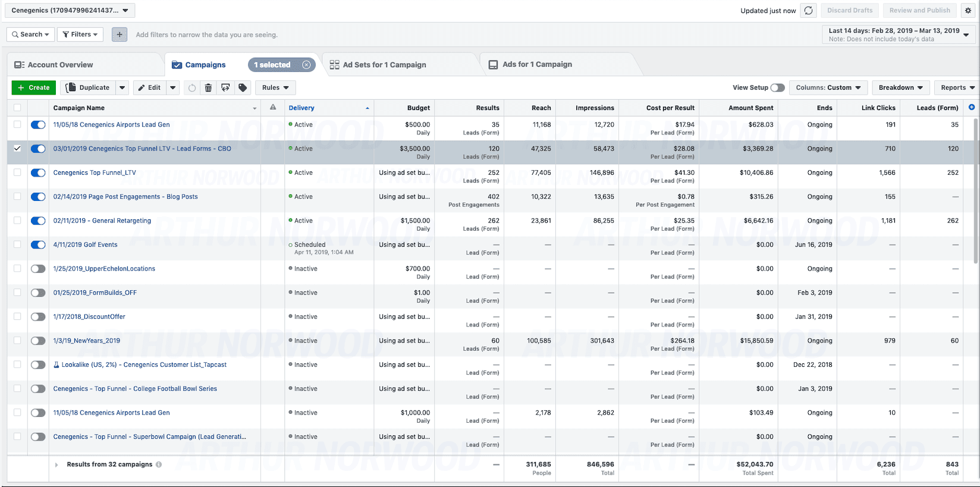Click the plus add filter icon
The height and width of the screenshot is (487, 980).
click(120, 34)
